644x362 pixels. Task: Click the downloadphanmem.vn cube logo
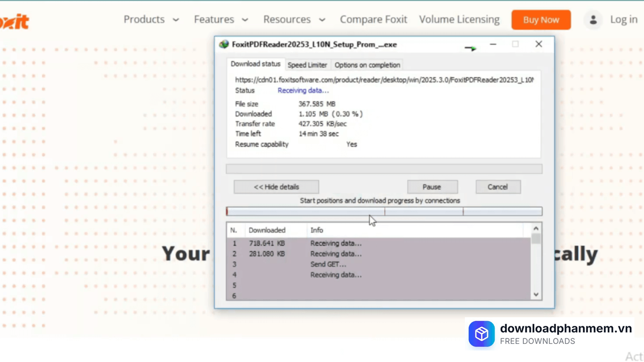481,334
